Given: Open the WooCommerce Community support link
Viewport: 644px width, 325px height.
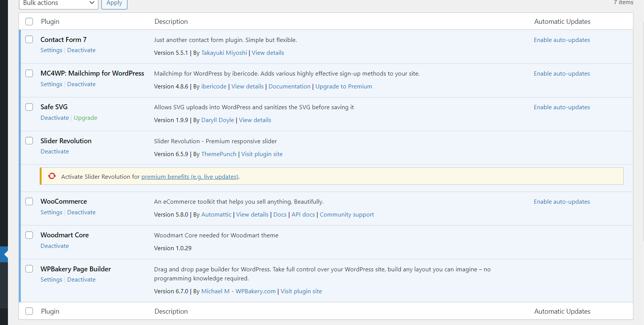Looking at the screenshot, I should [x=346, y=215].
